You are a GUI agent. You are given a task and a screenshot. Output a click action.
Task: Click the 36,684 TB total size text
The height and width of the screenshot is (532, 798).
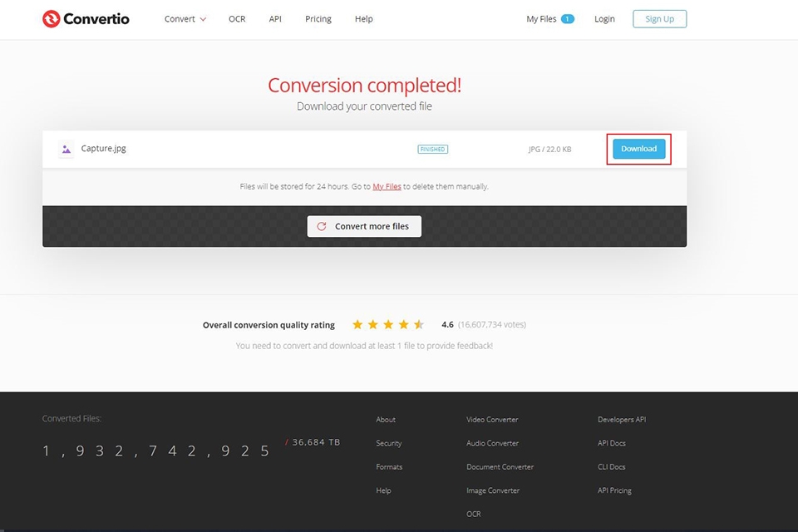tap(316, 442)
